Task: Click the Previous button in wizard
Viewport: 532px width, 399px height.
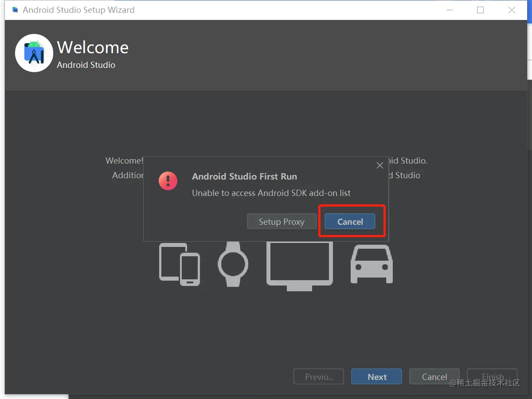Action: point(319,377)
